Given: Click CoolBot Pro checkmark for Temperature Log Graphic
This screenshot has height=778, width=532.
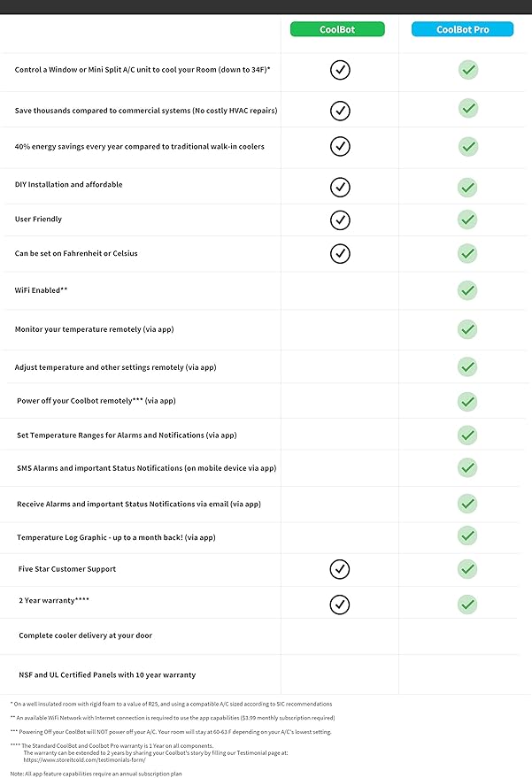Looking at the screenshot, I should point(467,535).
